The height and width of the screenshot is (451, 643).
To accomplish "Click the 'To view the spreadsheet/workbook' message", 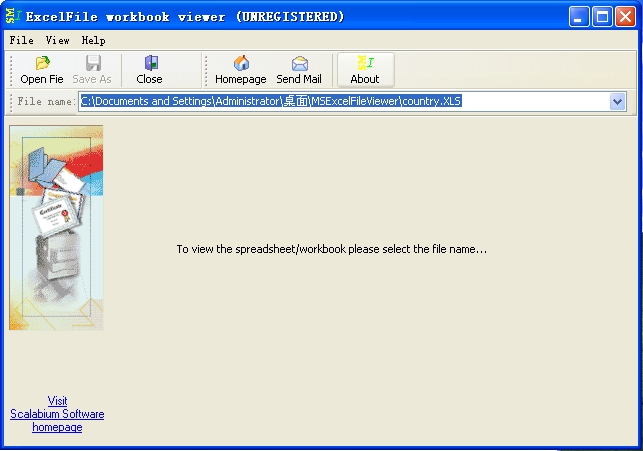I will pos(332,249).
